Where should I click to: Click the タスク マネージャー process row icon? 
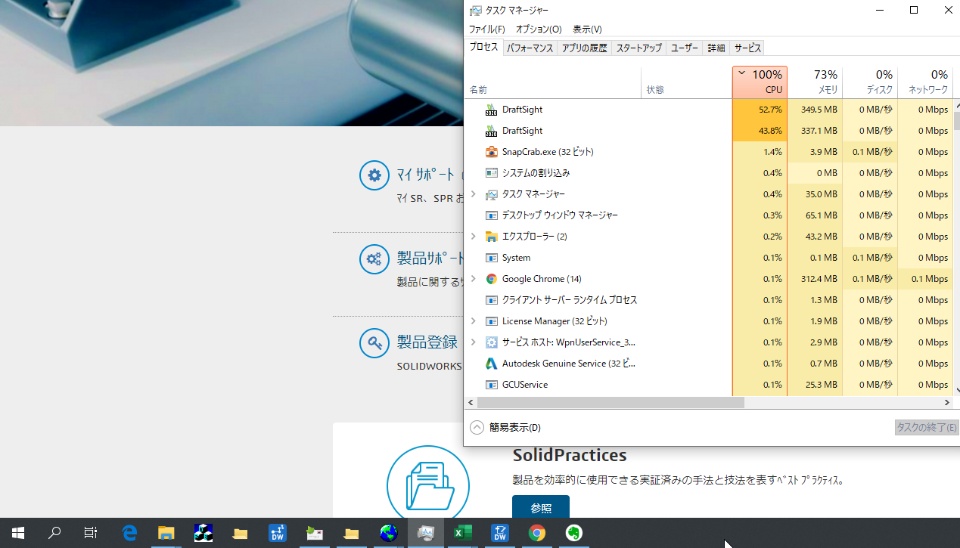click(491, 194)
